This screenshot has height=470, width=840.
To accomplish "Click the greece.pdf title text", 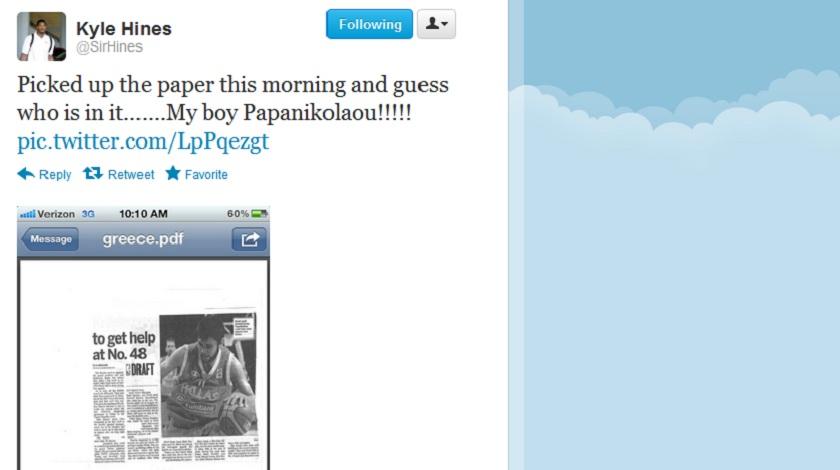I will point(143,239).
